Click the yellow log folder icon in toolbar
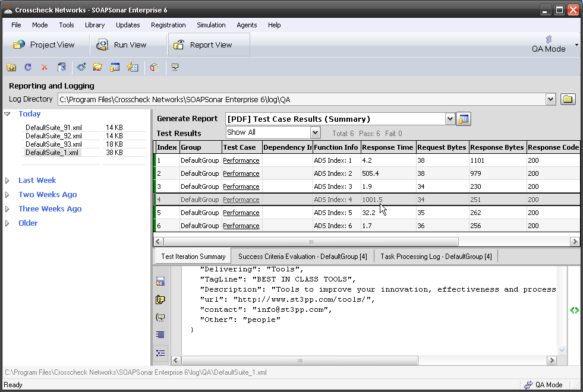 11,67
